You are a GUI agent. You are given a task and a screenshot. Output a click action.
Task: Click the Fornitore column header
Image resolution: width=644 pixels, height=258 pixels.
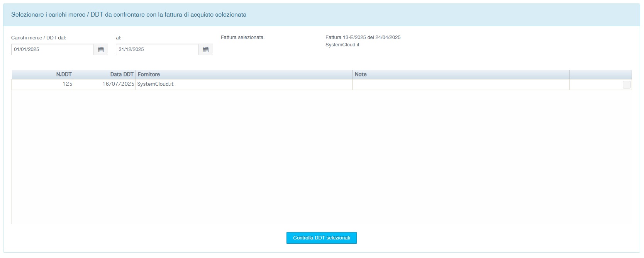(149, 75)
